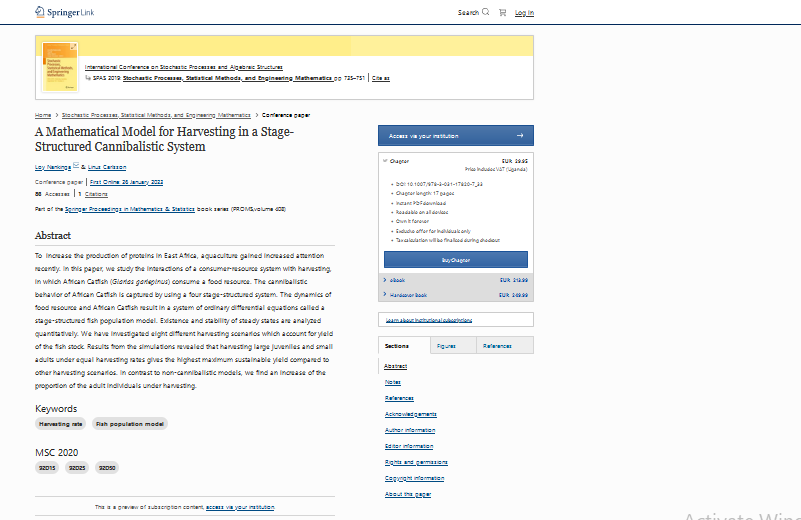Jump to Acknowledgements section link
This screenshot has width=801, height=520.
(410, 414)
